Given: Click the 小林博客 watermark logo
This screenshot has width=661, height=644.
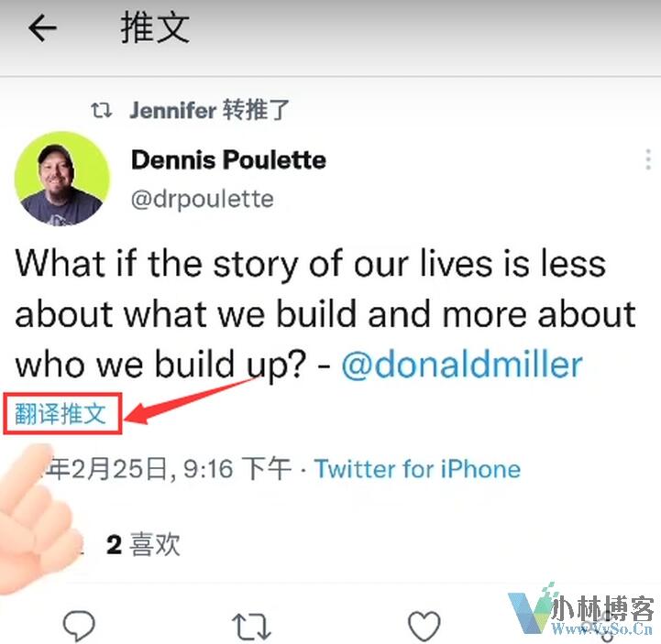Looking at the screenshot, I should point(581,612).
